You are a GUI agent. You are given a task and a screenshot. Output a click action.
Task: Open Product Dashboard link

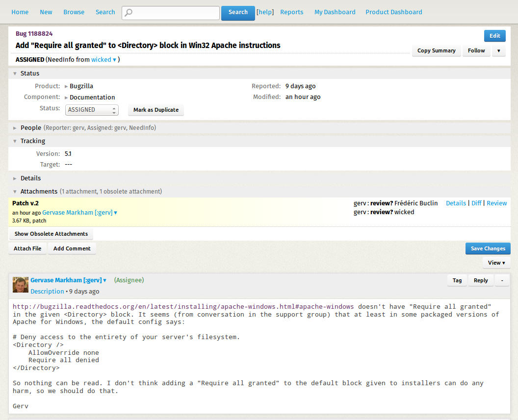tap(393, 12)
